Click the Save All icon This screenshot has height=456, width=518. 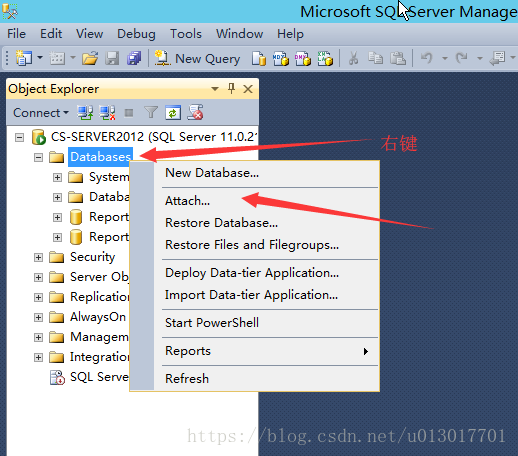coord(134,58)
